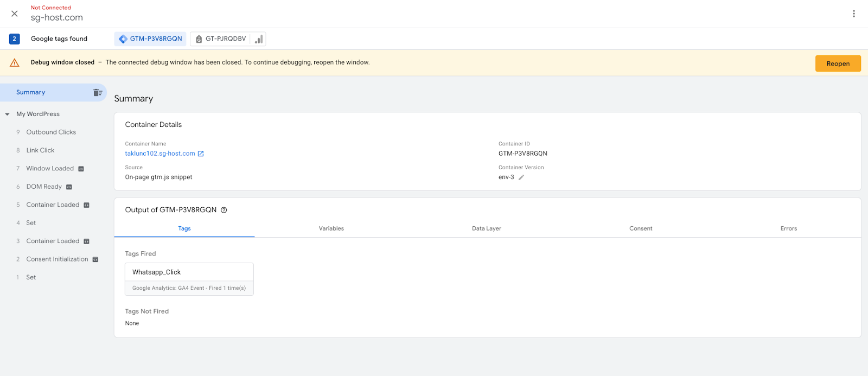This screenshot has height=376, width=868.
Task: Click external link icon next to container name
Action: coord(201,154)
